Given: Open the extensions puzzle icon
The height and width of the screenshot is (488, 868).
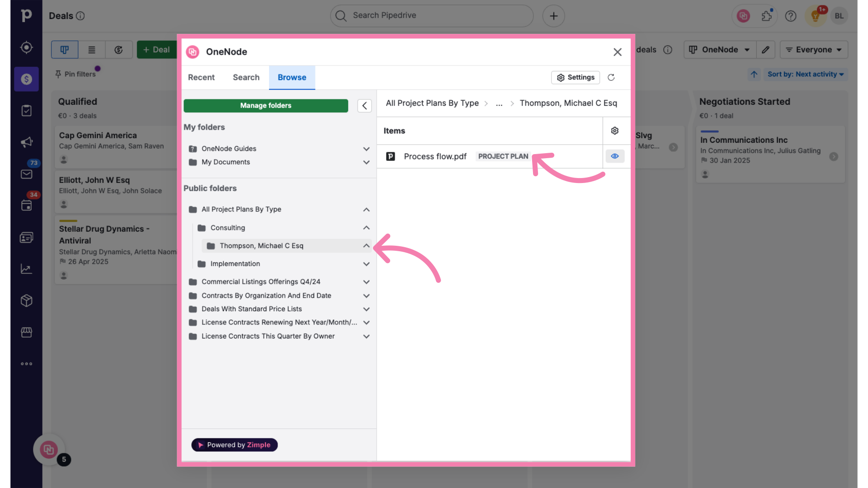Looking at the screenshot, I should pyautogui.click(x=767, y=16).
